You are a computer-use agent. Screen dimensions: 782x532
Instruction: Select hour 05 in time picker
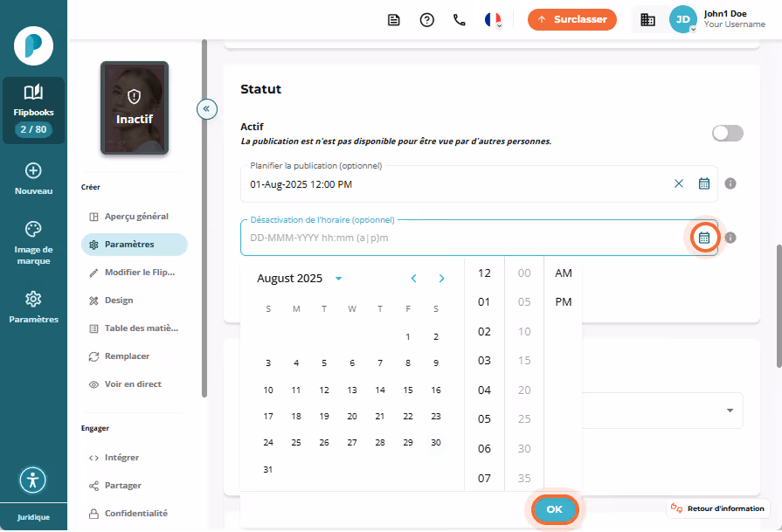[x=484, y=419]
